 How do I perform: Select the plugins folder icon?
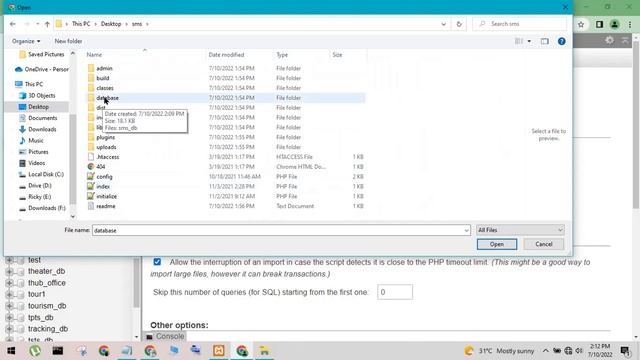pos(91,137)
